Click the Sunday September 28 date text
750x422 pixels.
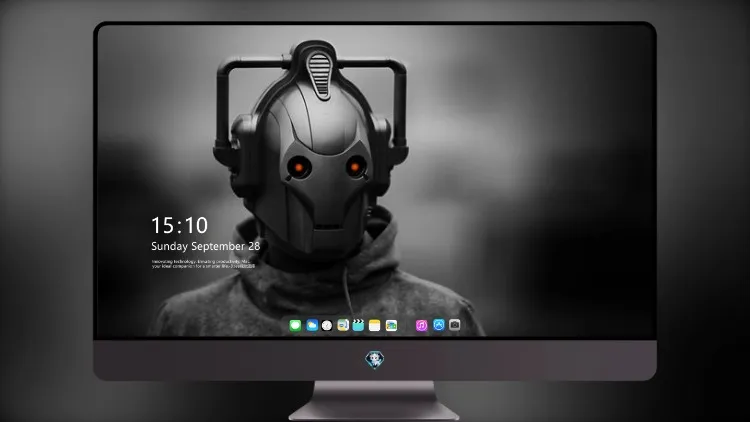point(206,246)
